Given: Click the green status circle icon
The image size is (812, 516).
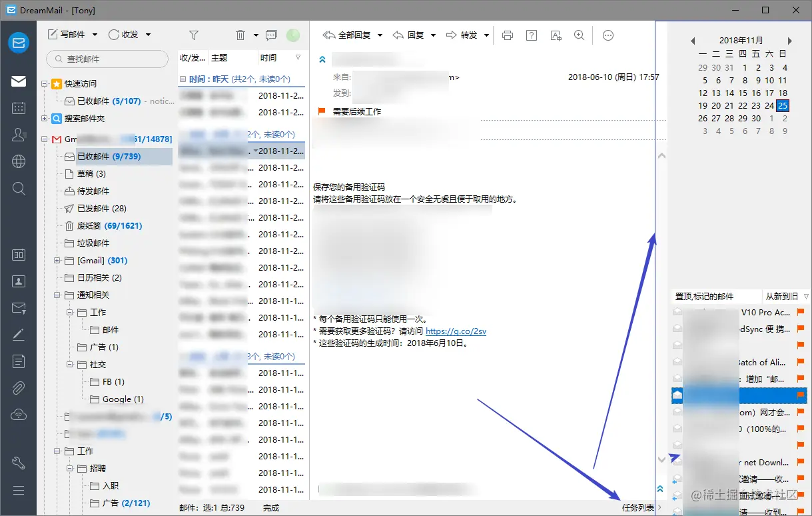Looking at the screenshot, I should click(293, 35).
